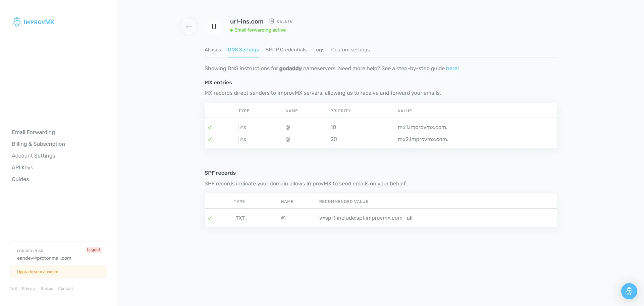Image resolution: width=644 pixels, height=306 pixels.
Task: Switch to the Aliases tab
Action: [x=213, y=50]
